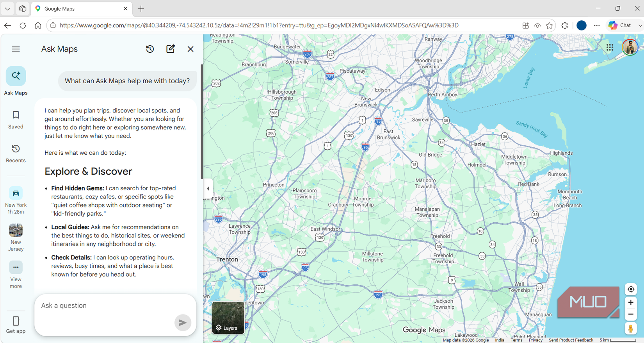Click the Get app icon

click(16, 325)
